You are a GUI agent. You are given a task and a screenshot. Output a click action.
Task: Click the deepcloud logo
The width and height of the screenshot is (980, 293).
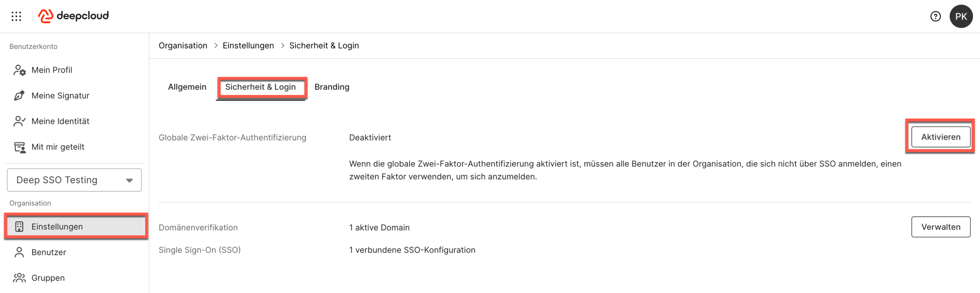pyautogui.click(x=73, y=16)
